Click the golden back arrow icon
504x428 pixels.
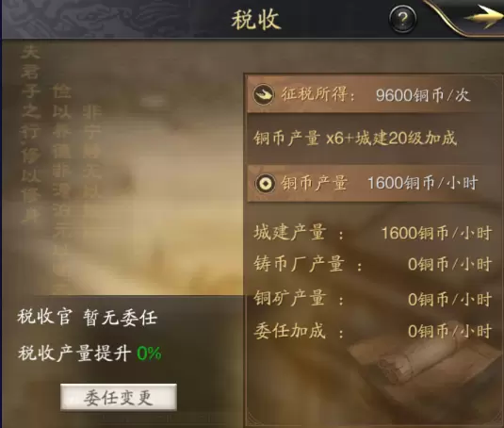[481, 17]
